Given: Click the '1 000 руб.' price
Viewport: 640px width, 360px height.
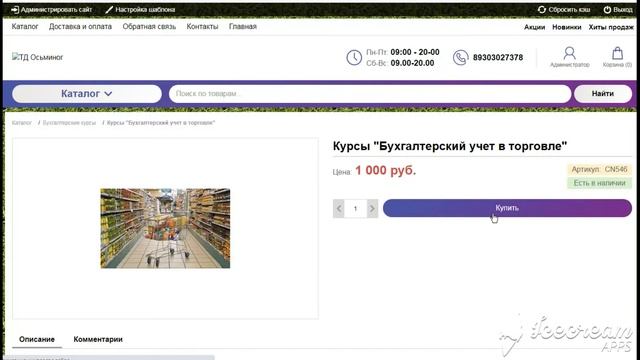Looking at the screenshot, I should click(385, 171).
